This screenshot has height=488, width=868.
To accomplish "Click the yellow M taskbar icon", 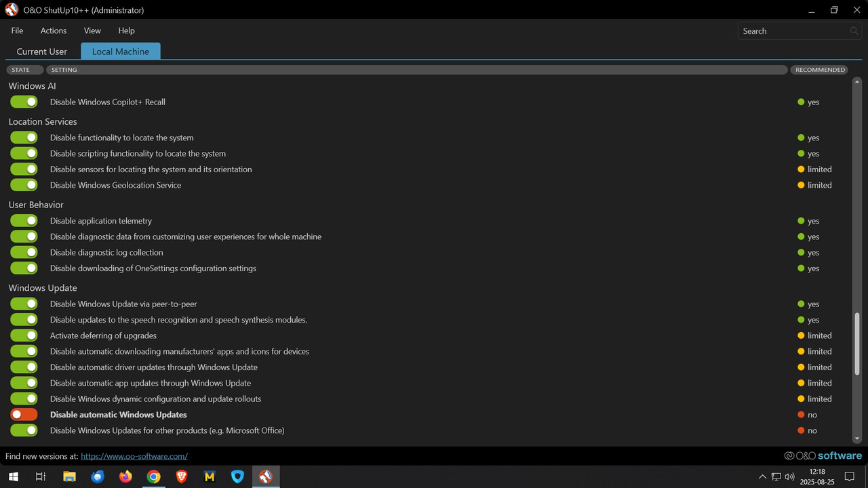I will coord(210,476).
